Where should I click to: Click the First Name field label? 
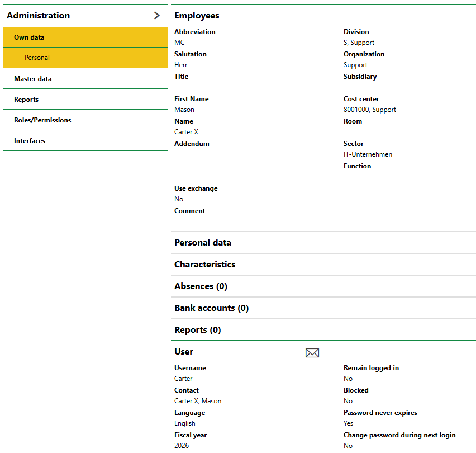pos(191,99)
